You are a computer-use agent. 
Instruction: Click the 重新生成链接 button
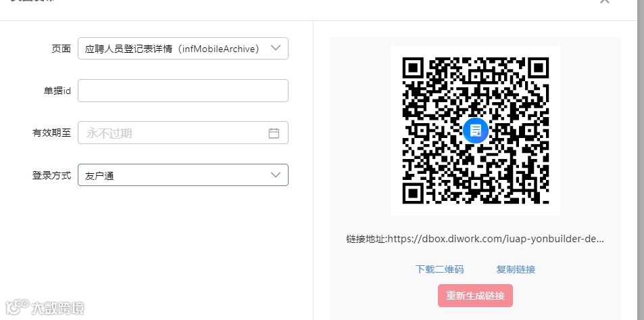point(475,296)
